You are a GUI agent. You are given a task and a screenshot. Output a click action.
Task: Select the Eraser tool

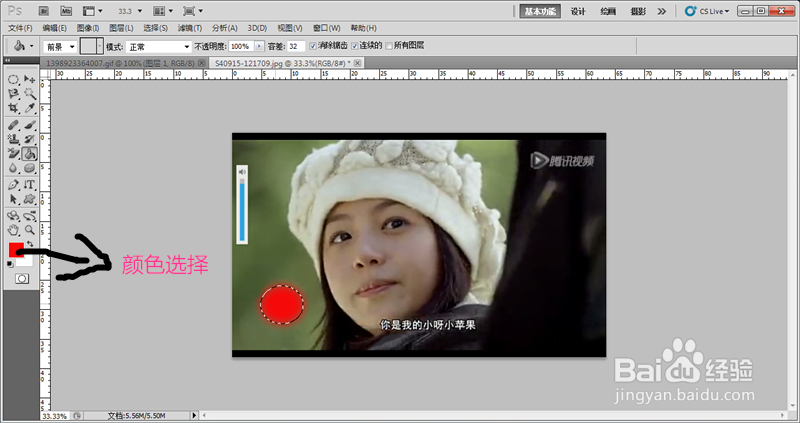point(13,154)
